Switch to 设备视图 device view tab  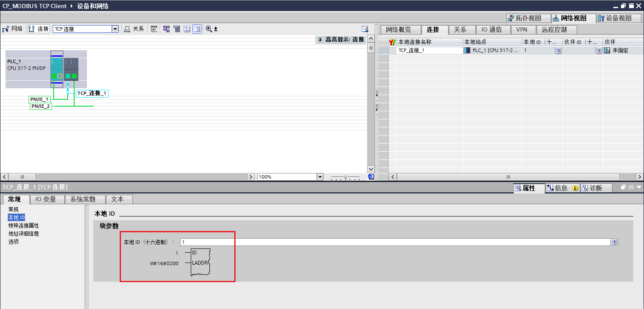tap(618, 18)
